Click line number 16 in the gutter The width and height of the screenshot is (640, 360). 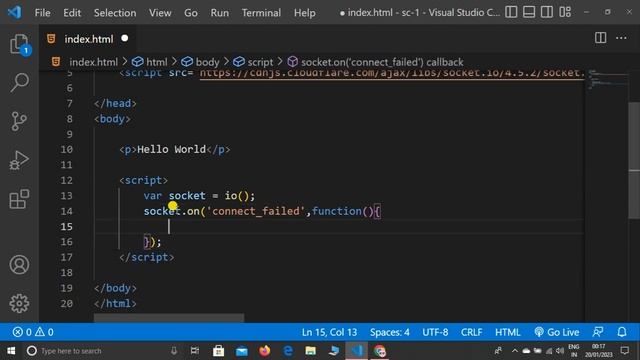click(67, 242)
